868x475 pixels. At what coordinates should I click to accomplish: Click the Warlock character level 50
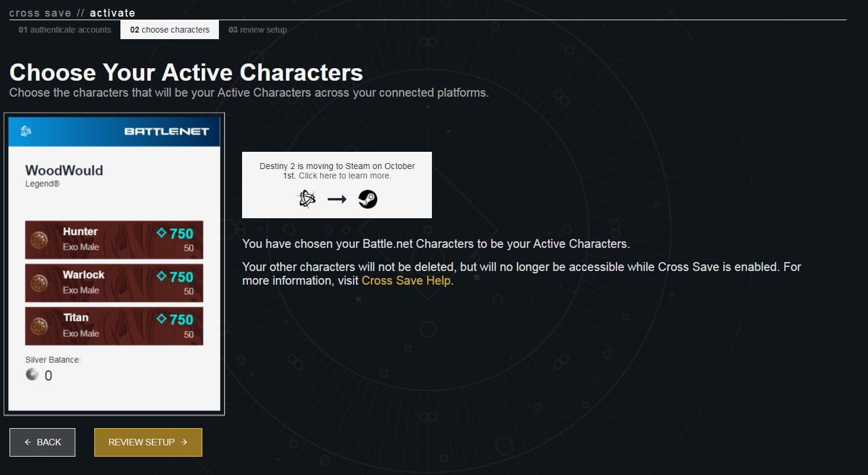tap(189, 291)
